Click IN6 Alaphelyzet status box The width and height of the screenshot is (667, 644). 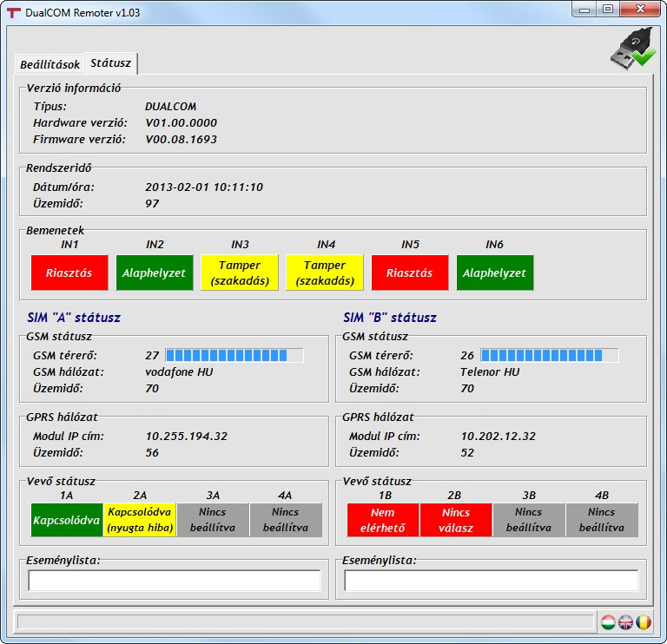point(495,273)
